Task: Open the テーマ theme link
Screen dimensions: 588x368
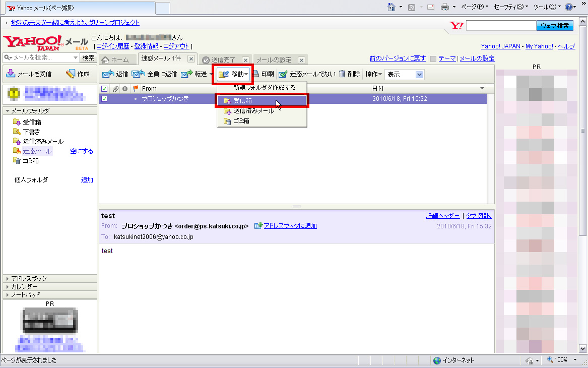Action: pyautogui.click(x=447, y=58)
